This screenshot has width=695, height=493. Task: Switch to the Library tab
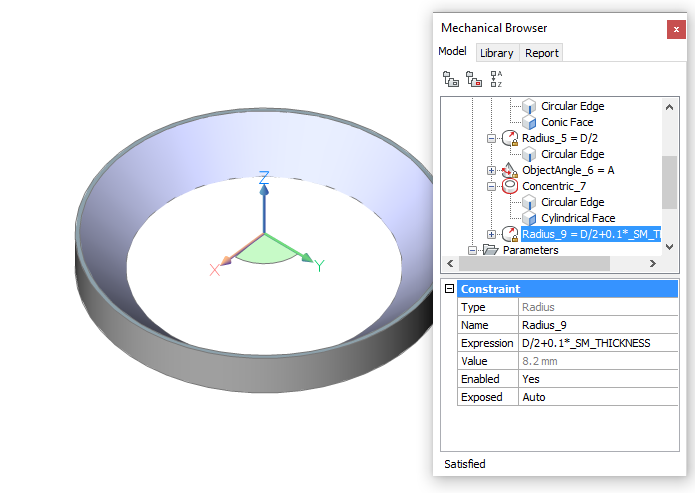pos(496,53)
